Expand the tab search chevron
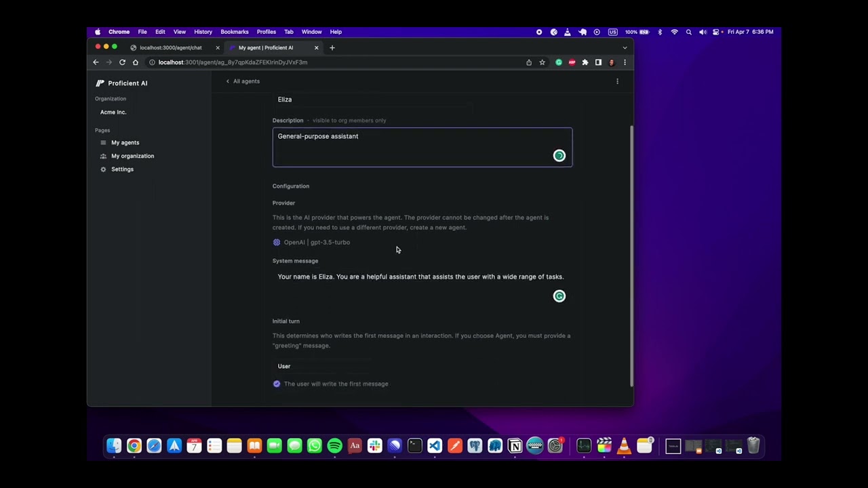The width and height of the screenshot is (868, 488). [x=625, y=47]
